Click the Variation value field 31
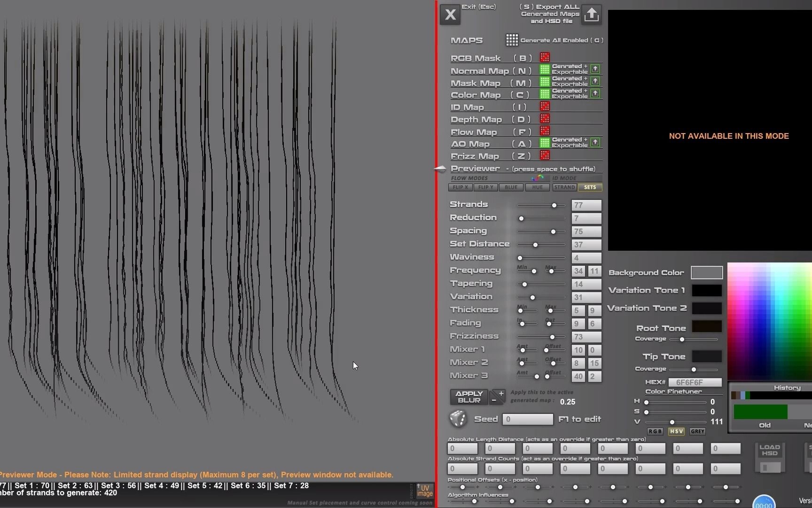Screen dimensions: 812x508 (x=586, y=298)
